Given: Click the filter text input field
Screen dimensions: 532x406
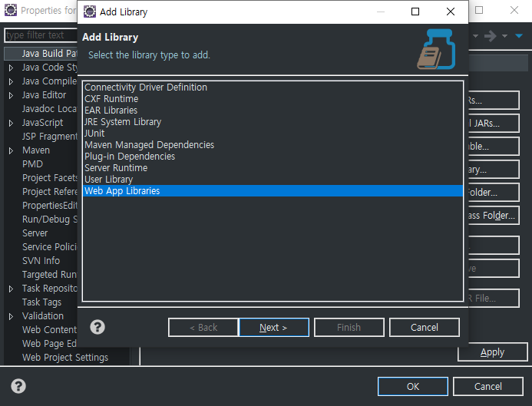Looking at the screenshot, I should [x=41, y=35].
